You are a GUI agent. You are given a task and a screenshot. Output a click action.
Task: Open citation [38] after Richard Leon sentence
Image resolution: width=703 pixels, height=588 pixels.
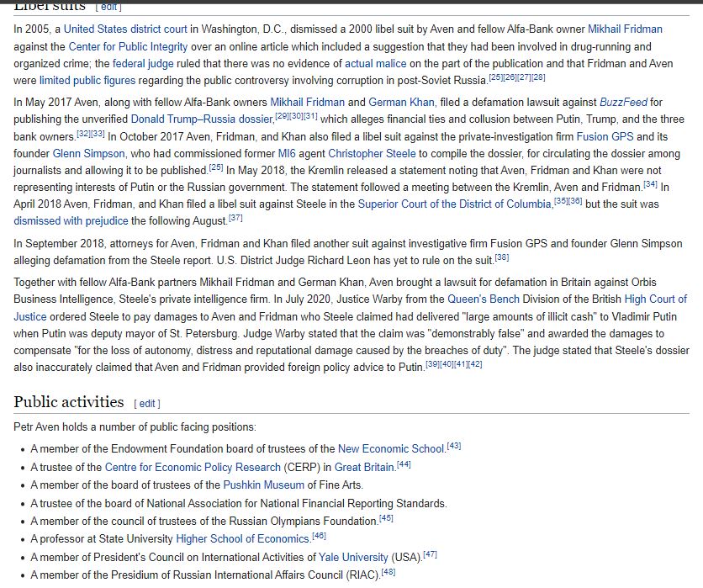pos(502,257)
